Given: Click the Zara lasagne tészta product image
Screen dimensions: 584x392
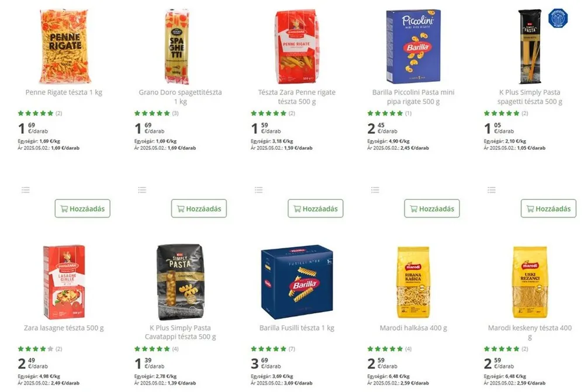Looking at the screenshot, I should coord(64,282).
